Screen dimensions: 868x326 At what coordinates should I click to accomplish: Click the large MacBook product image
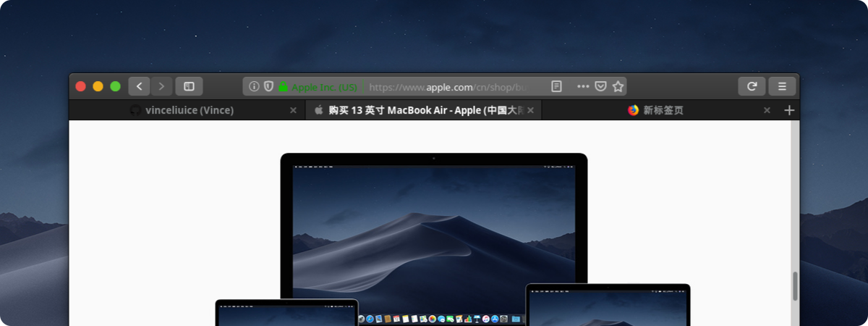click(434, 239)
